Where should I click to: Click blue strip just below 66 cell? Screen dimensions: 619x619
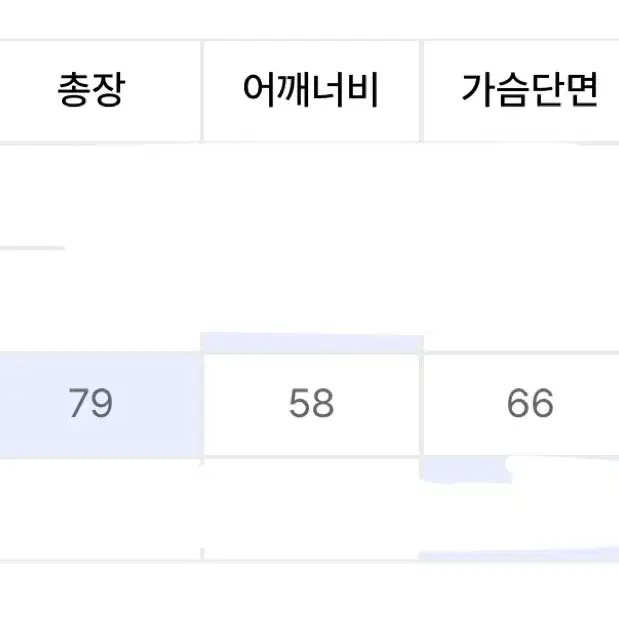(x=466, y=471)
